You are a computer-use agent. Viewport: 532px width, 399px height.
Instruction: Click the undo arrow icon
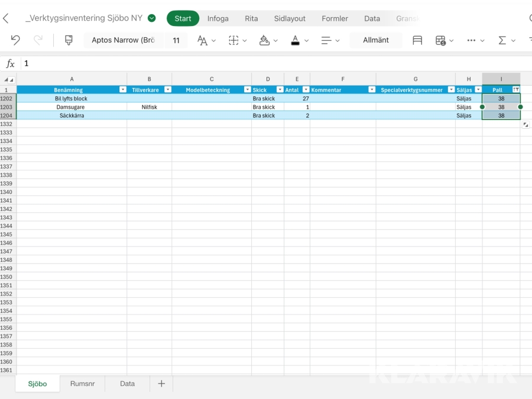point(15,40)
